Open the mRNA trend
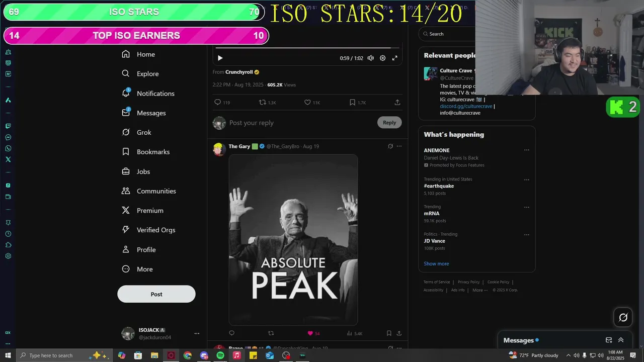This screenshot has width=644, height=362. (x=431, y=214)
